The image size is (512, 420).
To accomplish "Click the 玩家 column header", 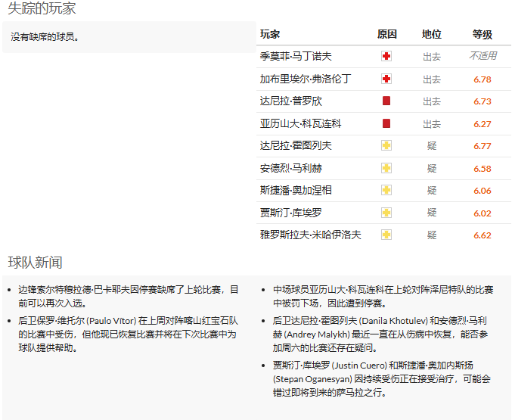I will point(270,34).
